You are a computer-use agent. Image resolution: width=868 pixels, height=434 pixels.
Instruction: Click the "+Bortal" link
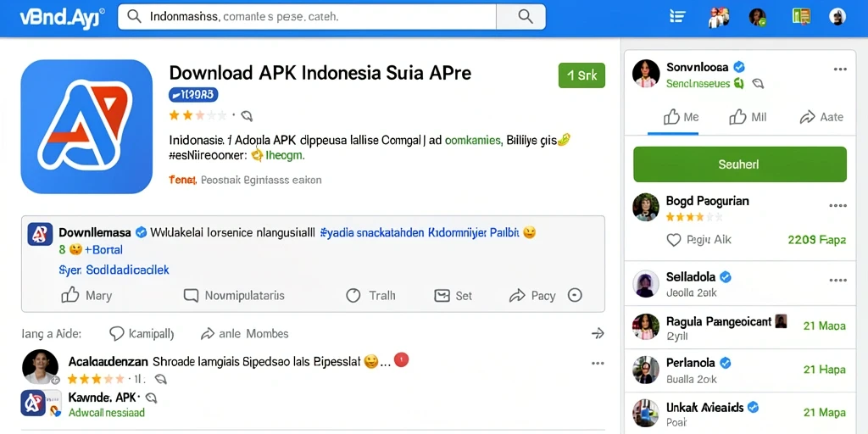[103, 250]
